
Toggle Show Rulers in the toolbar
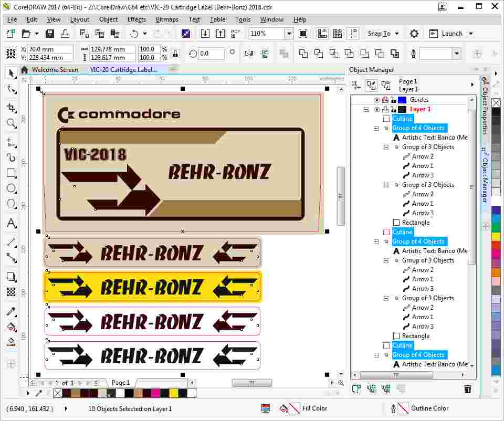point(322,34)
